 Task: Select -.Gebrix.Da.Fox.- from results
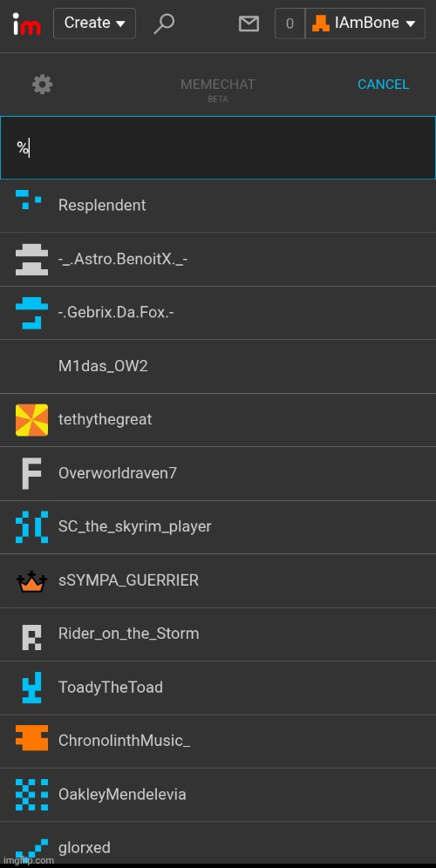coord(218,313)
